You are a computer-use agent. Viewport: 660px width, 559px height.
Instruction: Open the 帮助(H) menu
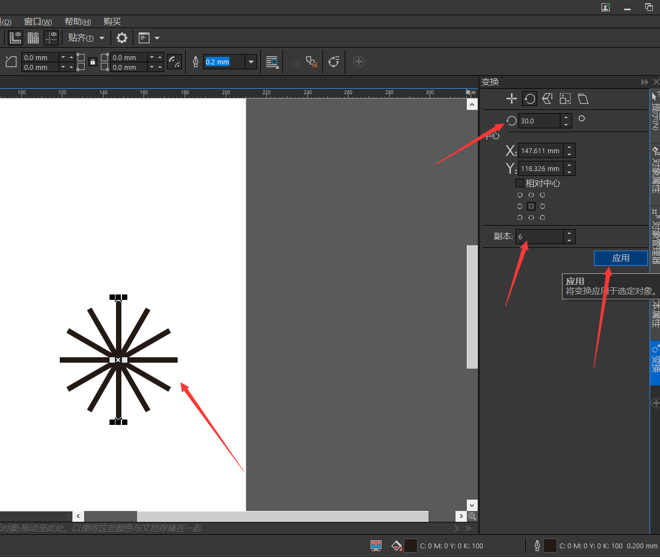point(78,21)
